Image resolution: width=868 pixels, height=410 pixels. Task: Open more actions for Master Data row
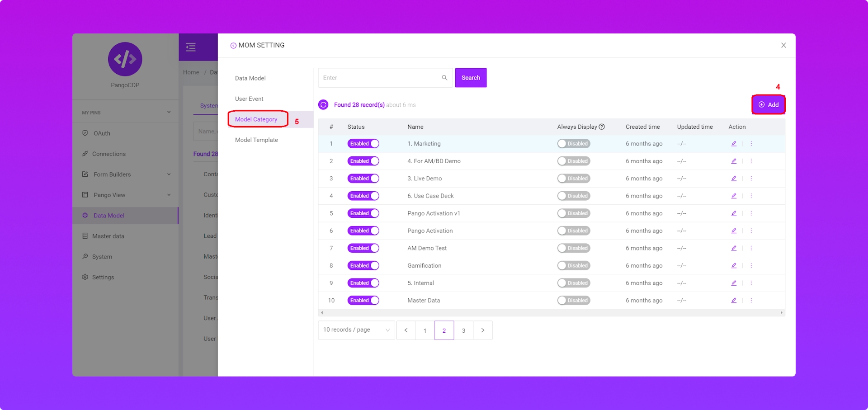pyautogui.click(x=751, y=301)
